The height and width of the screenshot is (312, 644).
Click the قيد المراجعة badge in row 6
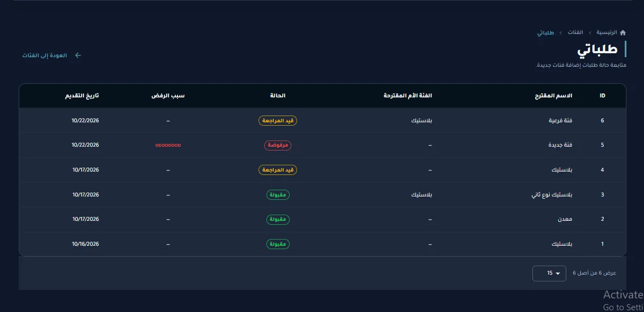coord(278,121)
